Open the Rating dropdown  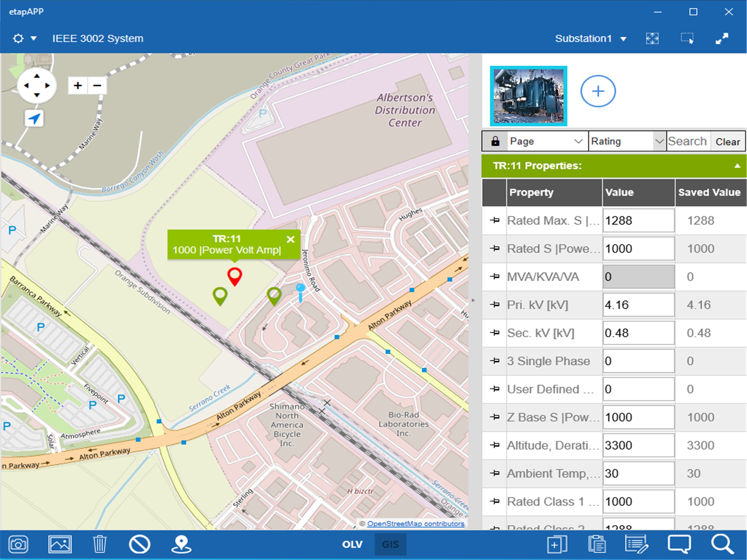tap(627, 141)
